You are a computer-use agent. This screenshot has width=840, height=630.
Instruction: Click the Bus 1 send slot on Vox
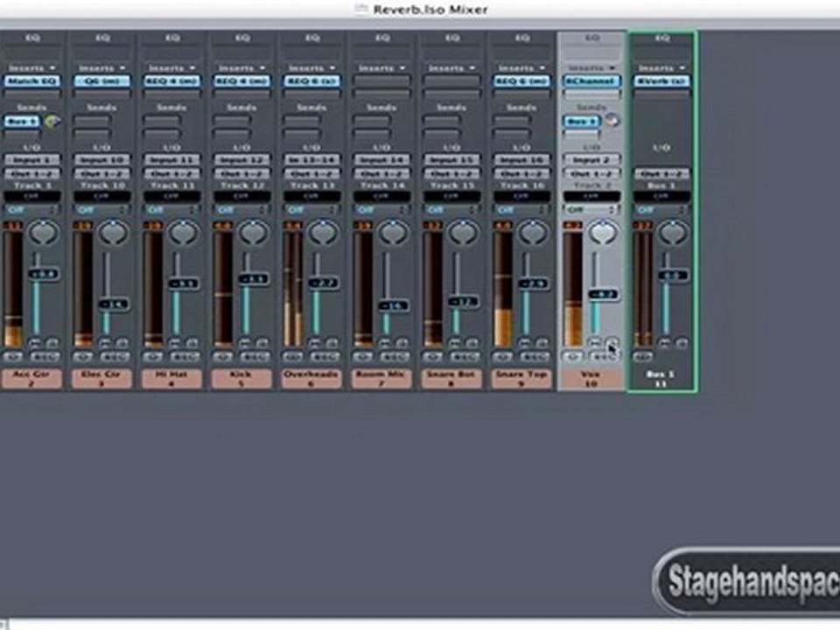click(583, 122)
